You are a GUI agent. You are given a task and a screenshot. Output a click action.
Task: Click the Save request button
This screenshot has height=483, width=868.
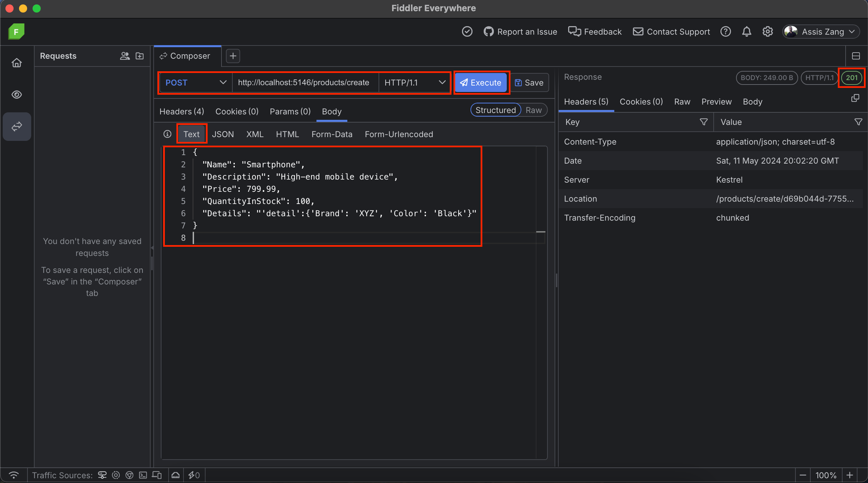pyautogui.click(x=529, y=82)
